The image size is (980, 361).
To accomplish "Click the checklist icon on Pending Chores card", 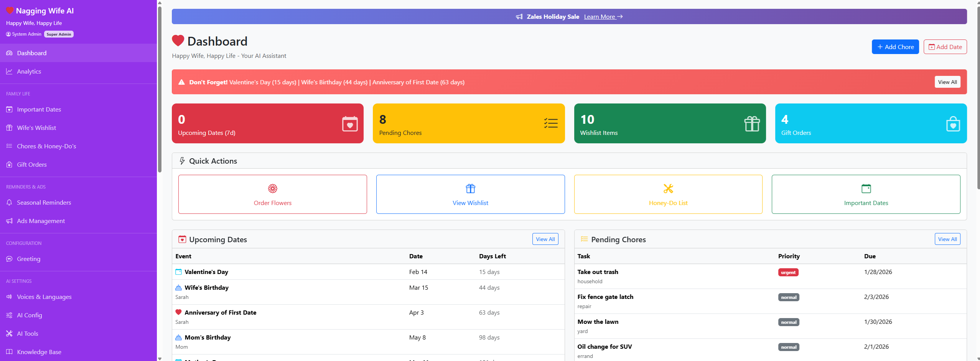I will point(551,123).
